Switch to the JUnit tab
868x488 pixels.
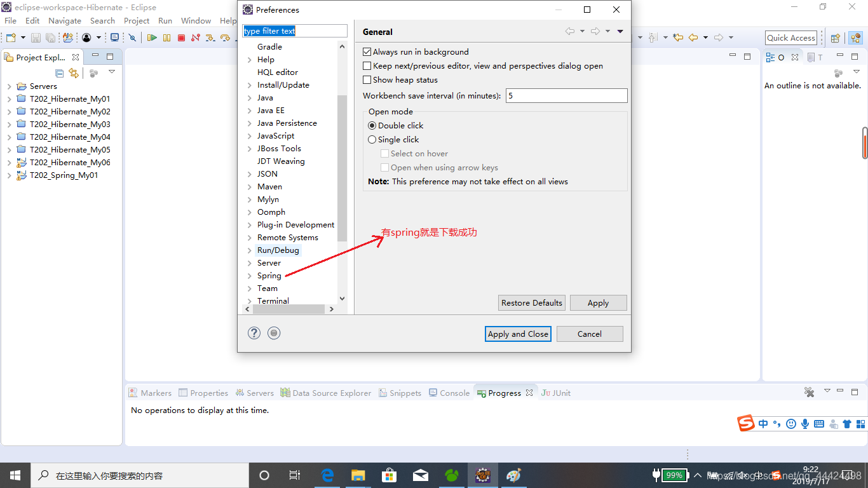[x=556, y=393]
